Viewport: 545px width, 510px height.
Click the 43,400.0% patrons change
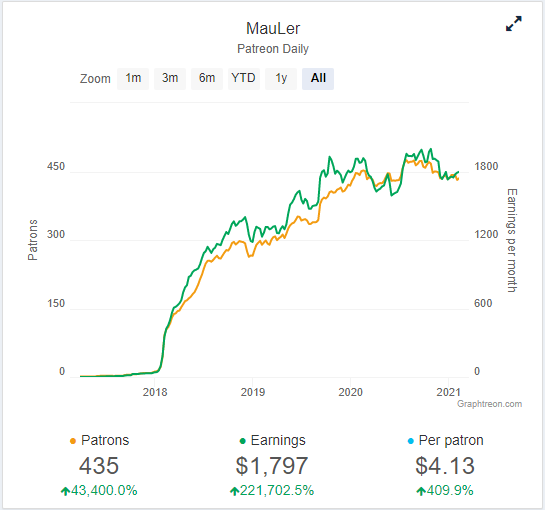coord(99,491)
